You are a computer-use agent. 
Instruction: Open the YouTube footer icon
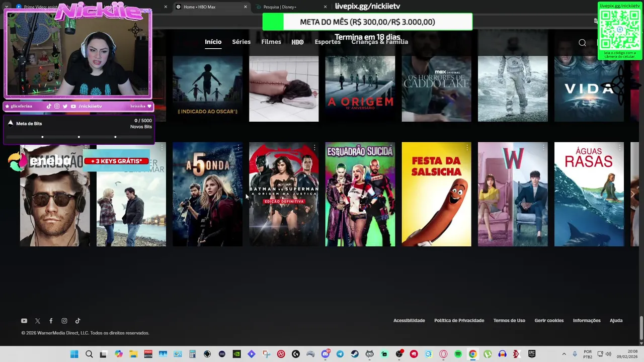coord(24,321)
